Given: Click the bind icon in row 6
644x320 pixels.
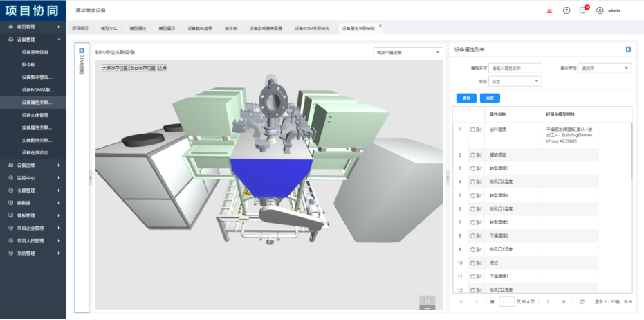Looking at the screenshot, I should click(472, 209).
